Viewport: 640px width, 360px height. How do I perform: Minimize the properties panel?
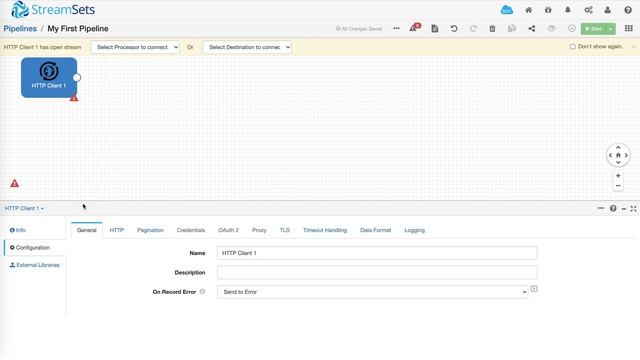coord(624,209)
